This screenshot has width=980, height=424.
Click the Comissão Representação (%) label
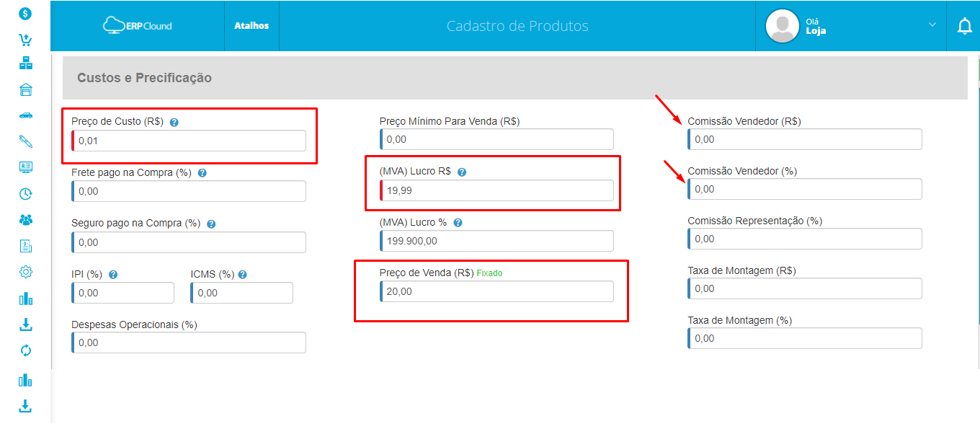(x=755, y=221)
